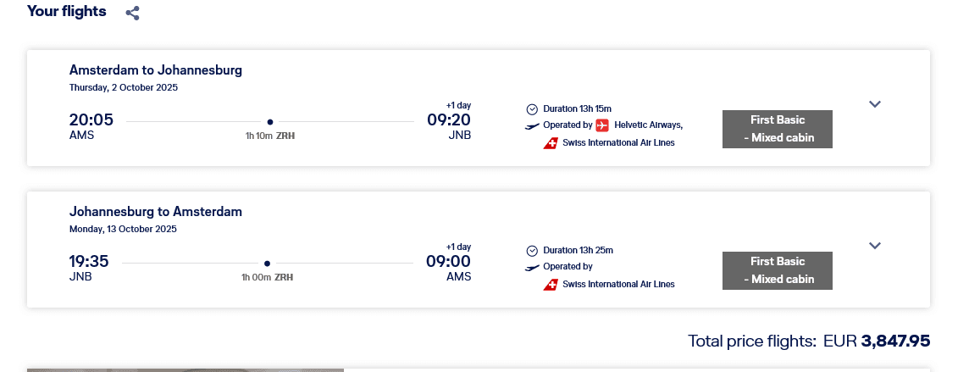This screenshot has width=980, height=372.
Task: Click the share icon beside Your flights
Action: pyautogui.click(x=132, y=13)
